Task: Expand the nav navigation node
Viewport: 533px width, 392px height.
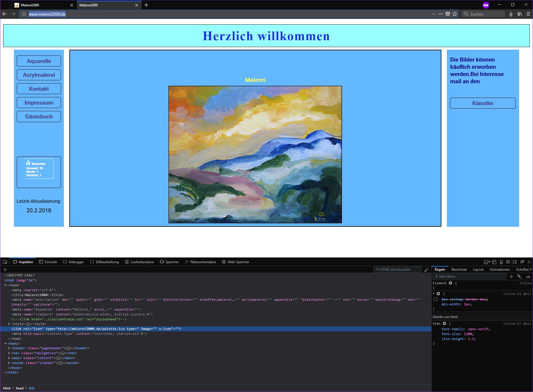Action: pyautogui.click(x=9, y=353)
